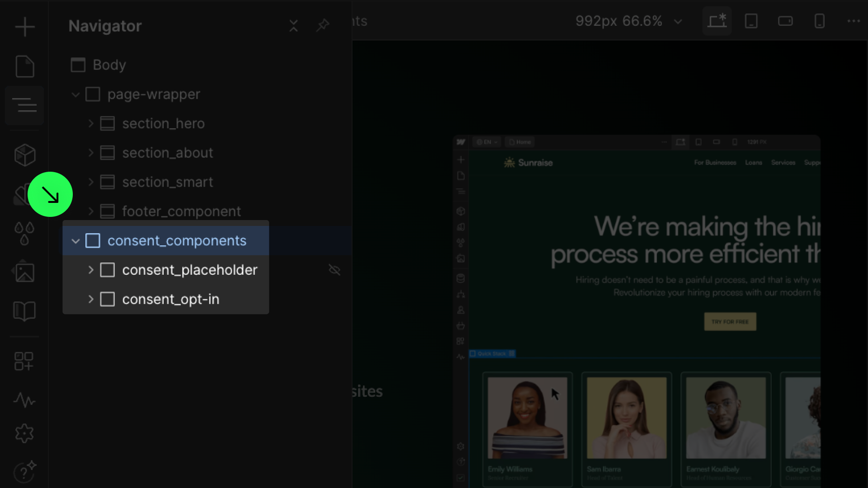Select footer_component in the Navigator
The height and width of the screenshot is (488, 868).
pos(181,211)
